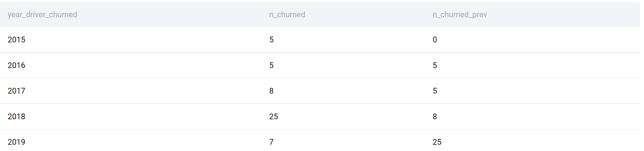Screen dimensions: 644x151
Task: Select the 2017 year cell
Action: point(16,91)
